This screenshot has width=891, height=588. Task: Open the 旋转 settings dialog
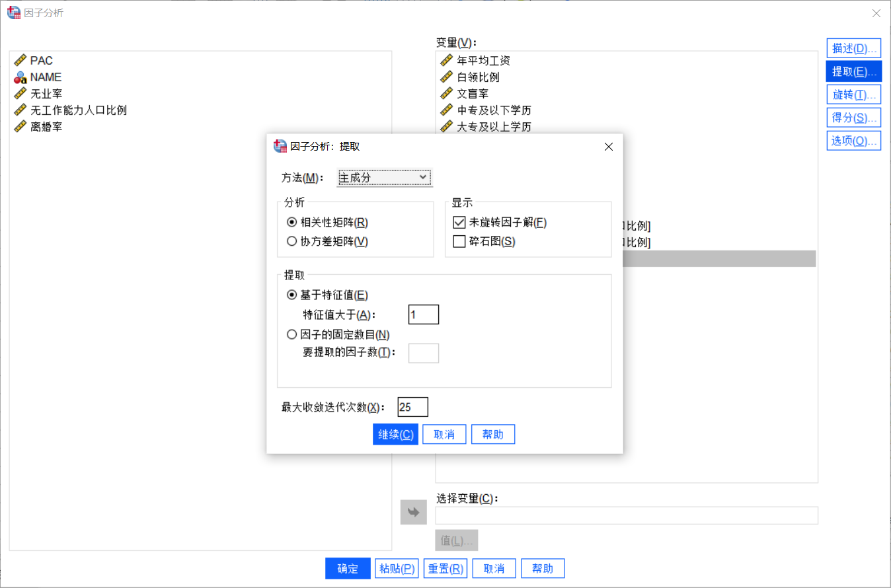click(853, 94)
